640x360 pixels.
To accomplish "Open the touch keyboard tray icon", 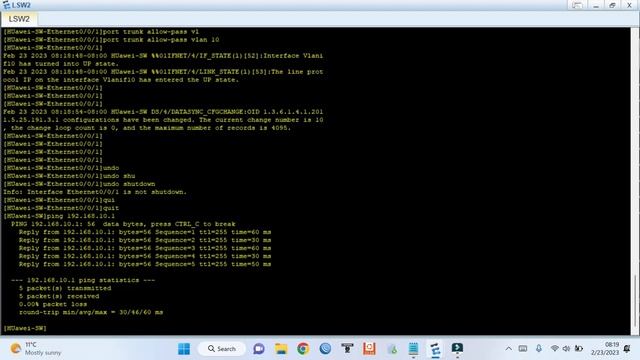I will click(523, 349).
